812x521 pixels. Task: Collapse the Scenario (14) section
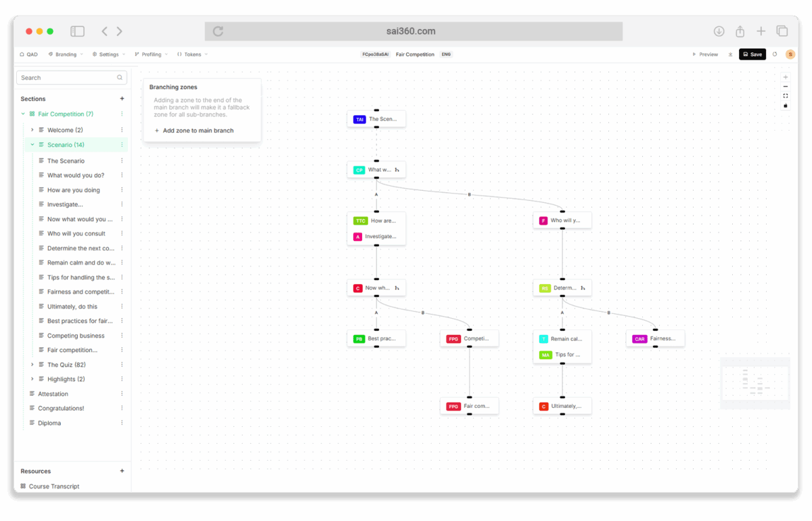32,145
